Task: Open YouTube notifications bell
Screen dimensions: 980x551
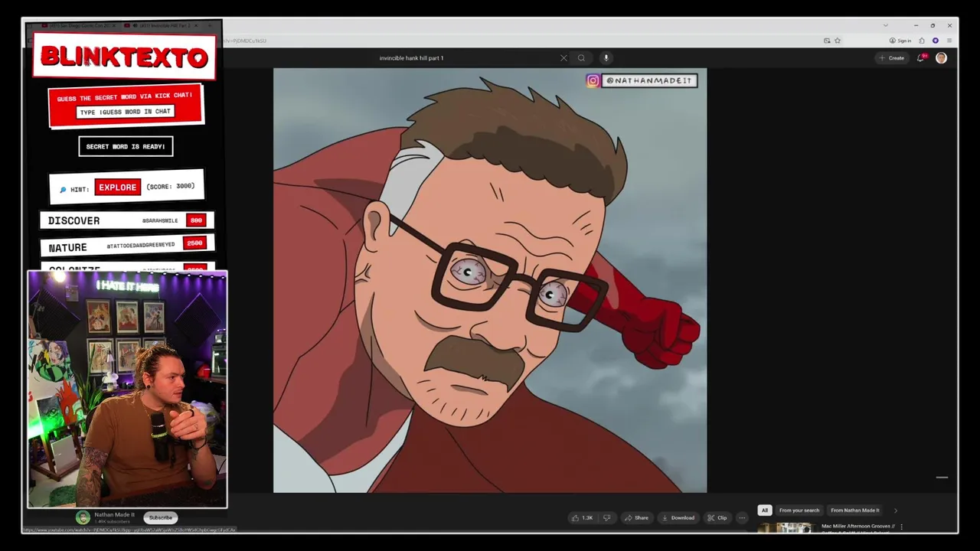Action: 921,58
